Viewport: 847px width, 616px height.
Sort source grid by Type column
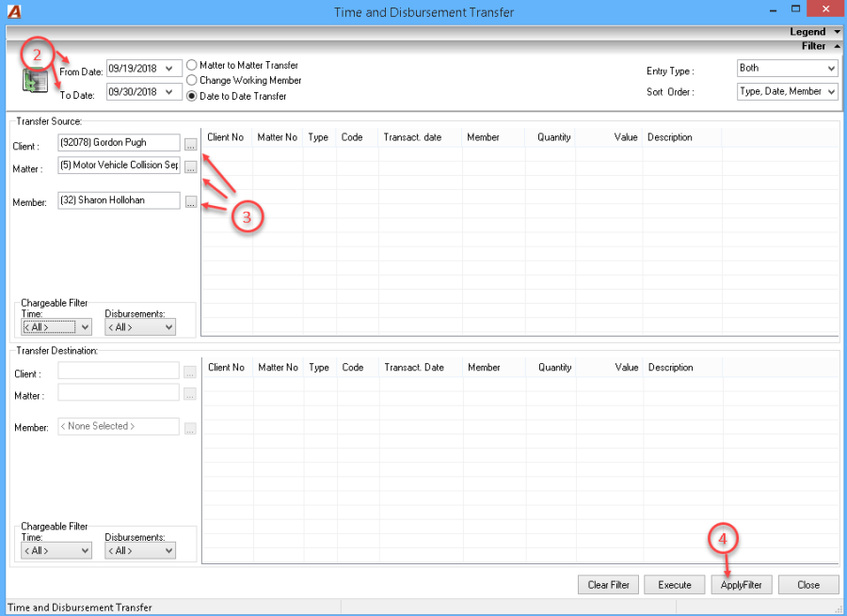pyautogui.click(x=319, y=137)
